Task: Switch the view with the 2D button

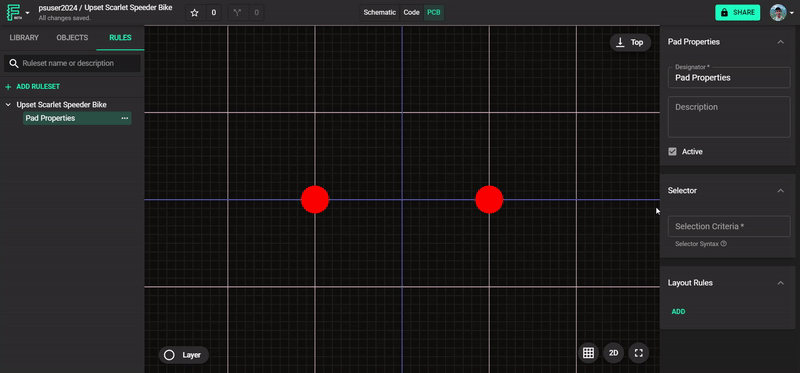Action: point(614,353)
